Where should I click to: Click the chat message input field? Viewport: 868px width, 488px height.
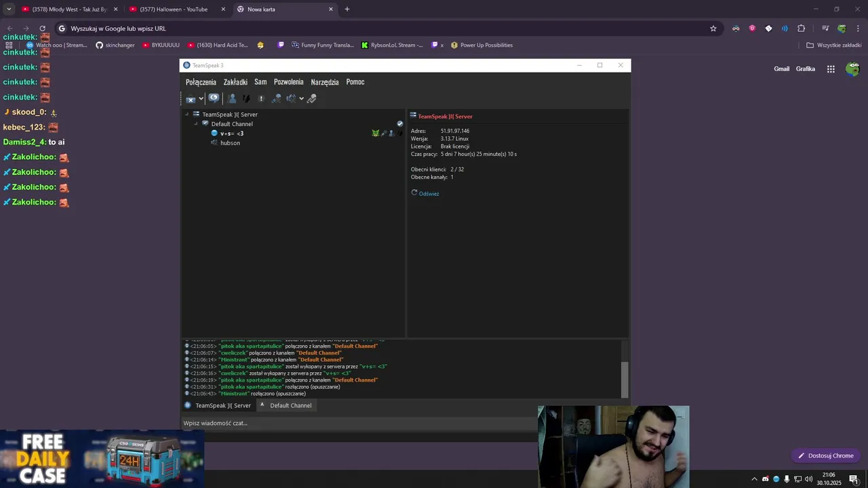(359, 423)
